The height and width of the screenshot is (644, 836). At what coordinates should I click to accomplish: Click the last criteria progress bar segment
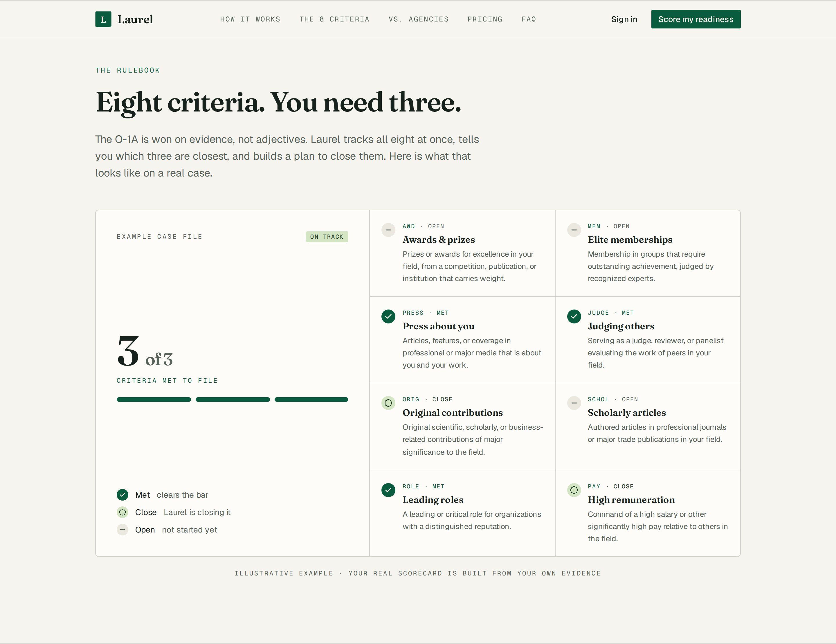click(x=311, y=399)
